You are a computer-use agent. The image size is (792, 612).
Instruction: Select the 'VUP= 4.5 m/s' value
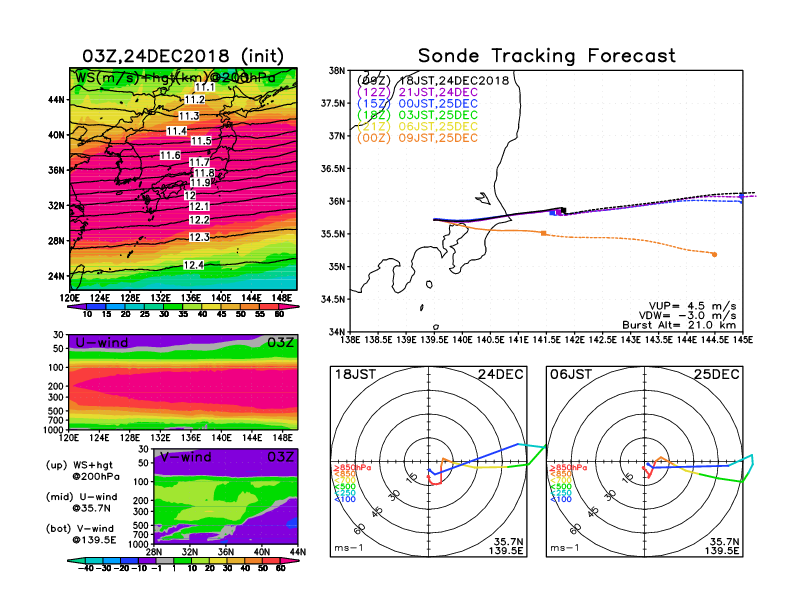692,306
